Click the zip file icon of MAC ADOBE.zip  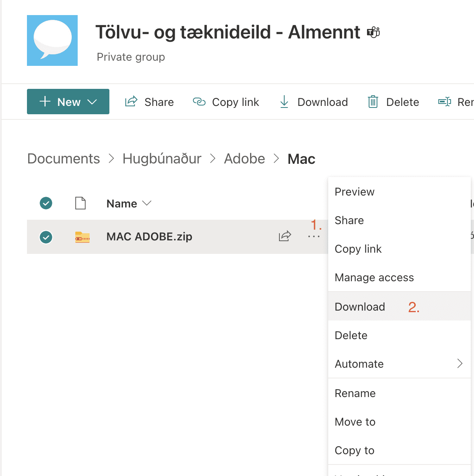point(82,237)
